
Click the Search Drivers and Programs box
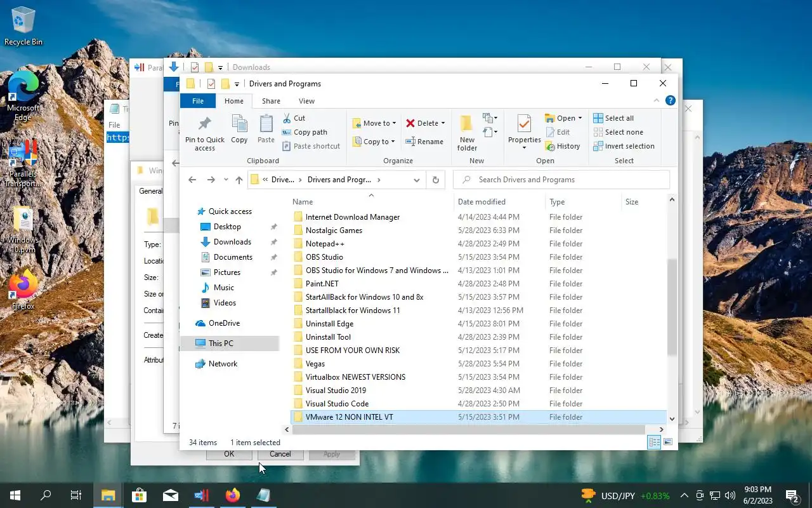pos(561,180)
